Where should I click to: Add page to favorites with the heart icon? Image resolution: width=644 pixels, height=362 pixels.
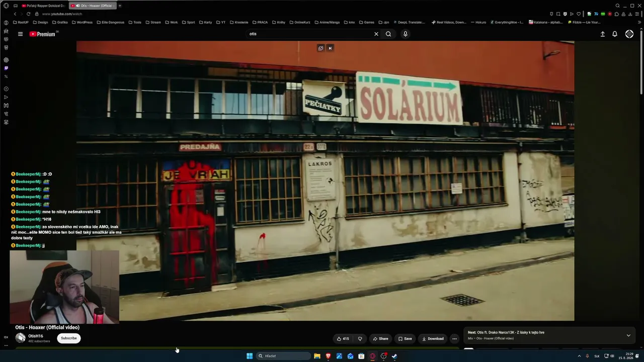click(x=579, y=14)
